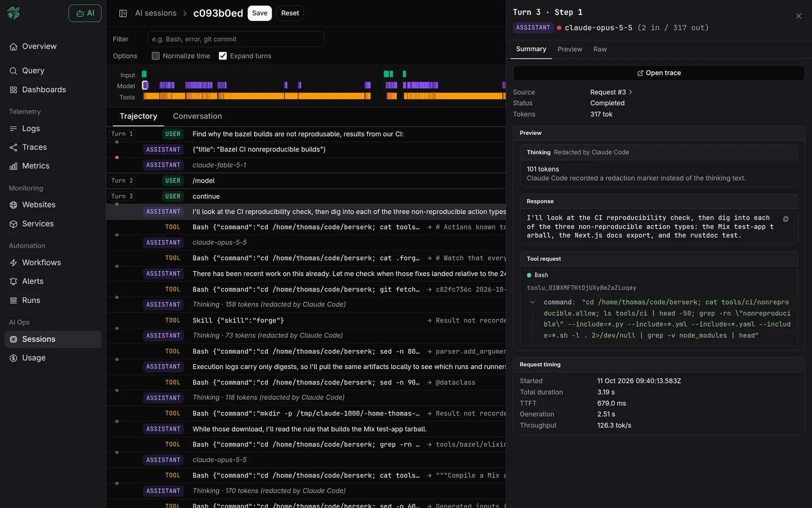Select the 'claude-fable-5-1' assistant row
This screenshot has height=508, width=812.
(x=306, y=165)
